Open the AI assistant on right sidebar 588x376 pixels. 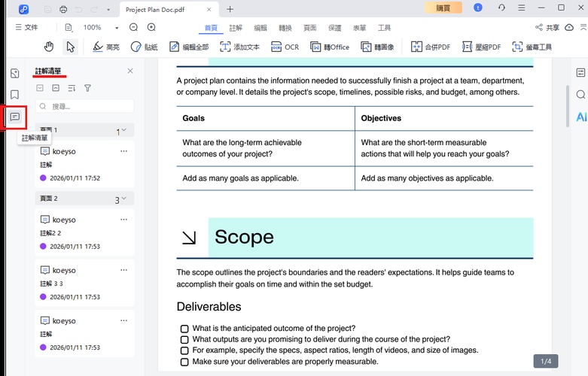tap(580, 117)
